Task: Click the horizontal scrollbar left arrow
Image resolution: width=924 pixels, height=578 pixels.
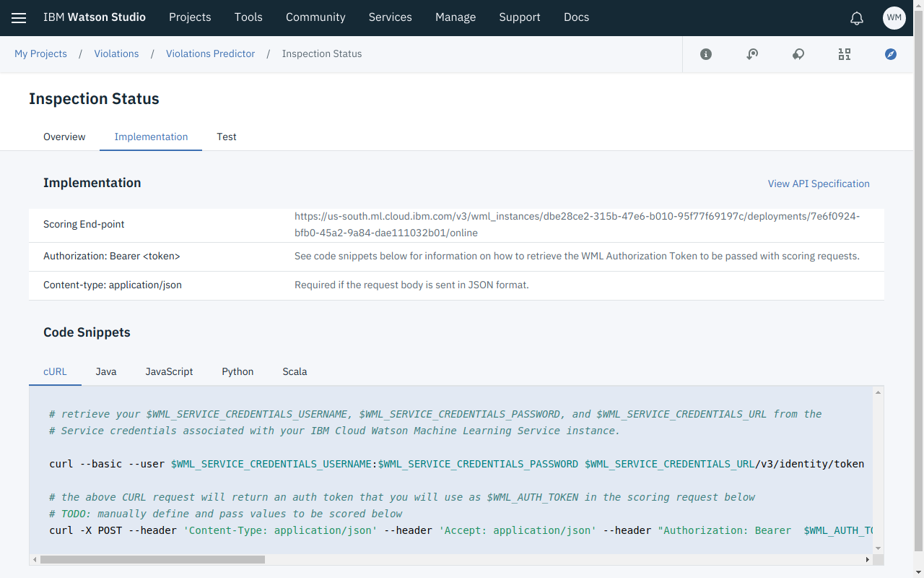Action: (x=35, y=559)
